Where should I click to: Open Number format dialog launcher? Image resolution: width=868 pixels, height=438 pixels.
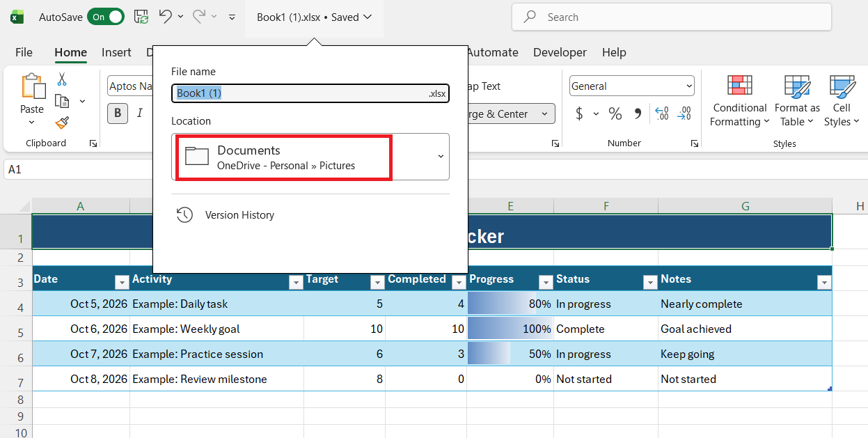[x=694, y=143]
